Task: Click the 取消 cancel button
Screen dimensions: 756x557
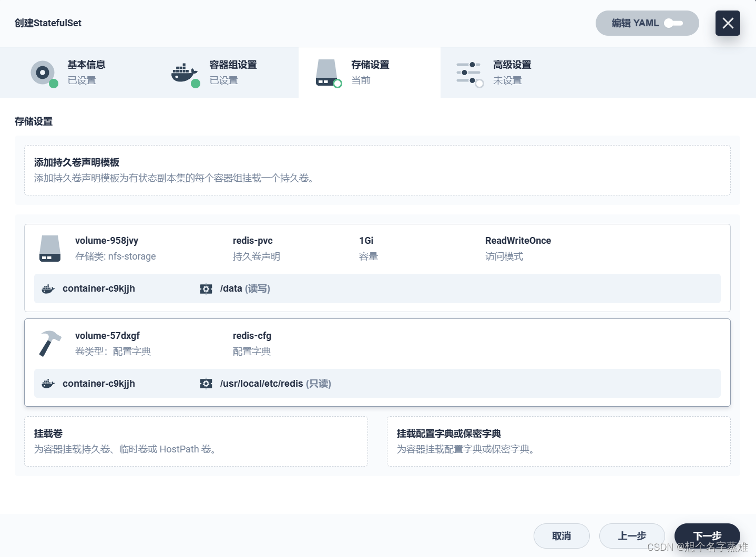Action: pos(561,536)
